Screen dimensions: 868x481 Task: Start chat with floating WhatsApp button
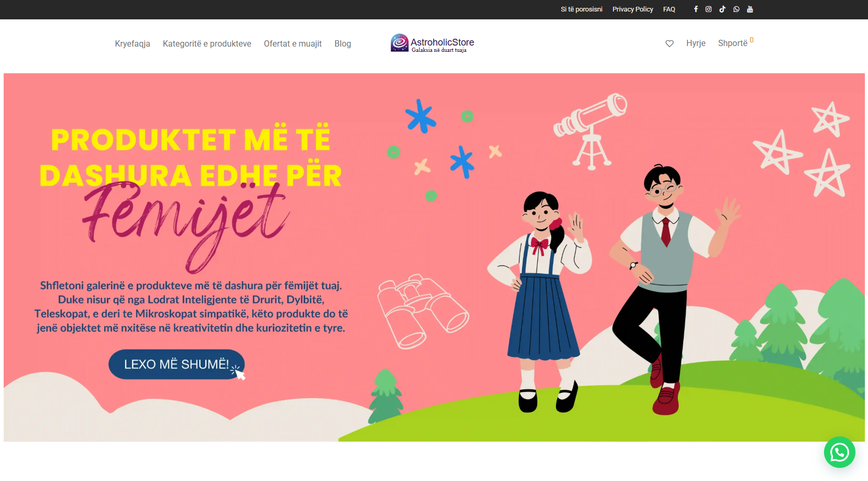[x=840, y=452]
